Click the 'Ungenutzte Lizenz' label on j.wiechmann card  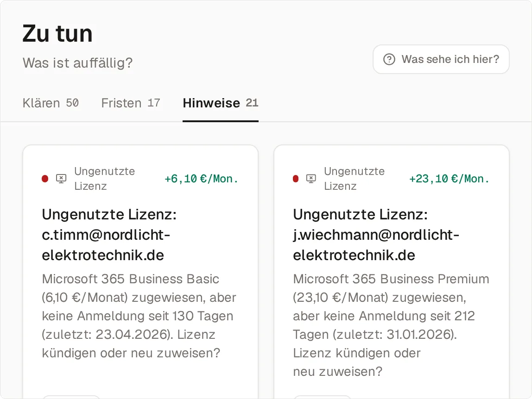(x=354, y=179)
